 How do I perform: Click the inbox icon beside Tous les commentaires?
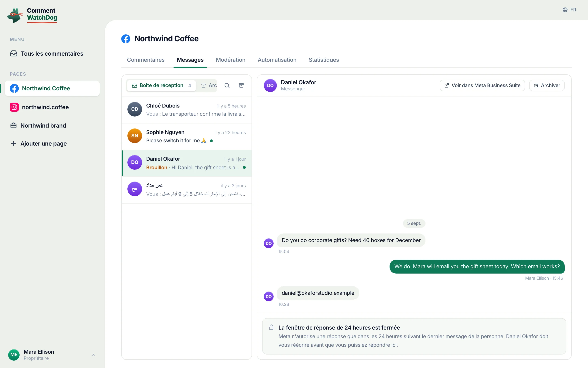pyautogui.click(x=14, y=54)
